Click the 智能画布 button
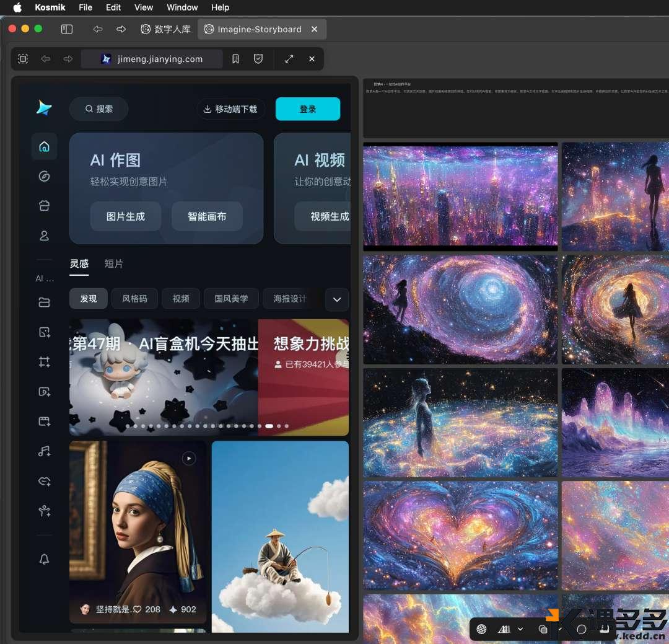669x644 pixels. click(207, 216)
